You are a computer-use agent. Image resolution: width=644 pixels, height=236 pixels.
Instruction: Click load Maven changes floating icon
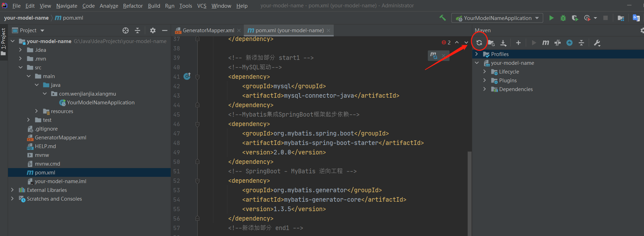click(x=434, y=55)
